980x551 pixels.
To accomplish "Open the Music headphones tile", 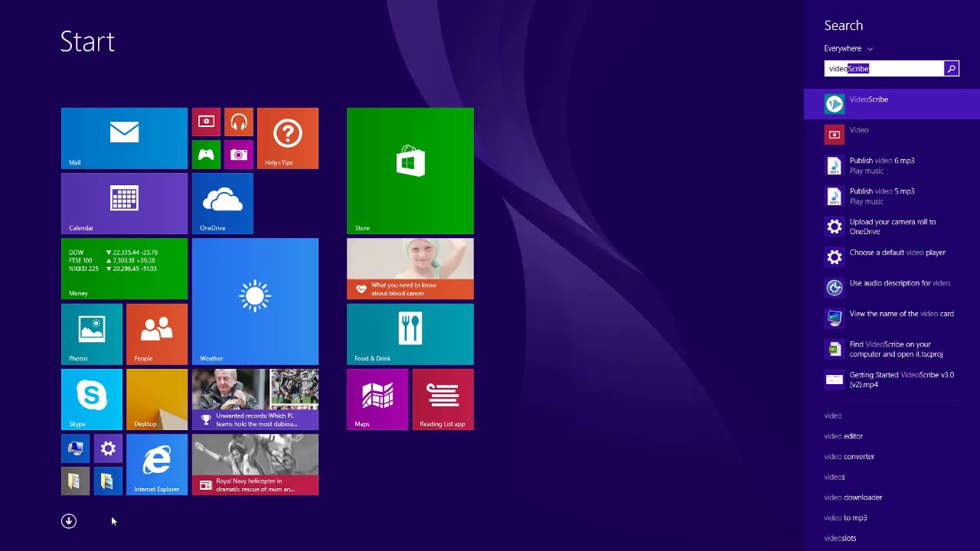I will coord(239,122).
